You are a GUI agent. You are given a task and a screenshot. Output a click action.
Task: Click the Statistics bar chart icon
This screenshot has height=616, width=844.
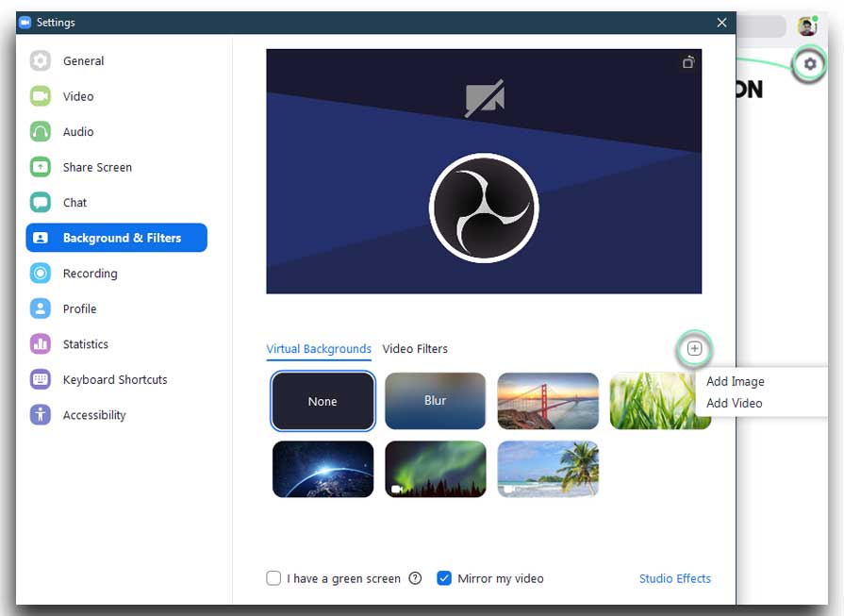point(41,344)
